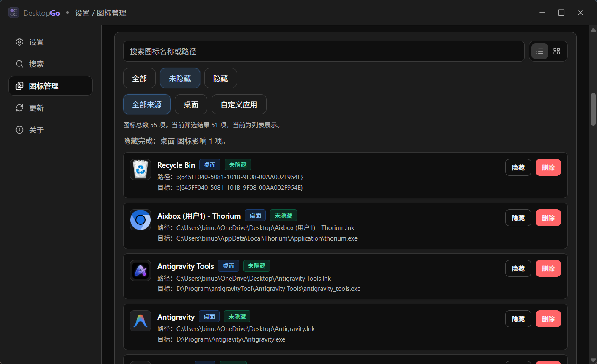Hide the Recycle Bin icon
This screenshot has height=364, width=597.
pyautogui.click(x=518, y=167)
